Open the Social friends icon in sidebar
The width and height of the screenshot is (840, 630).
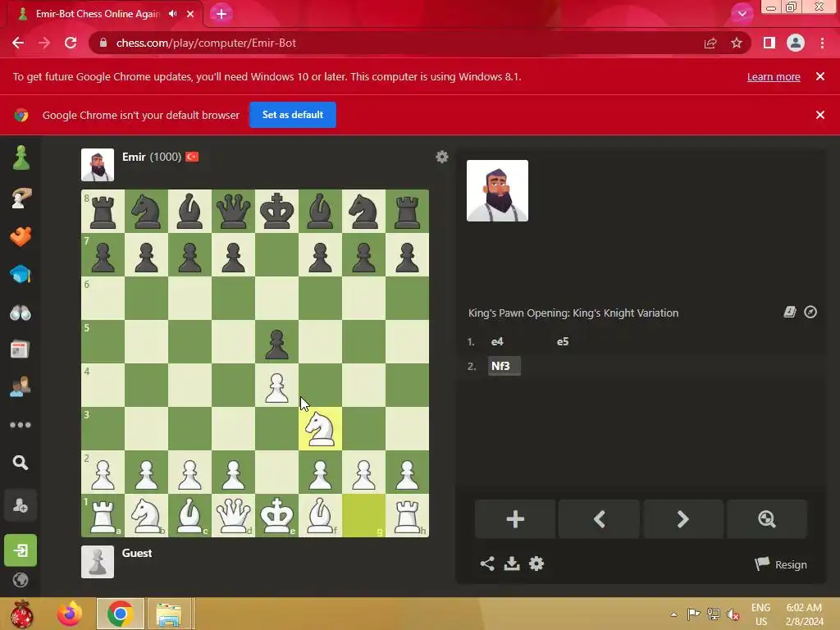click(x=21, y=386)
